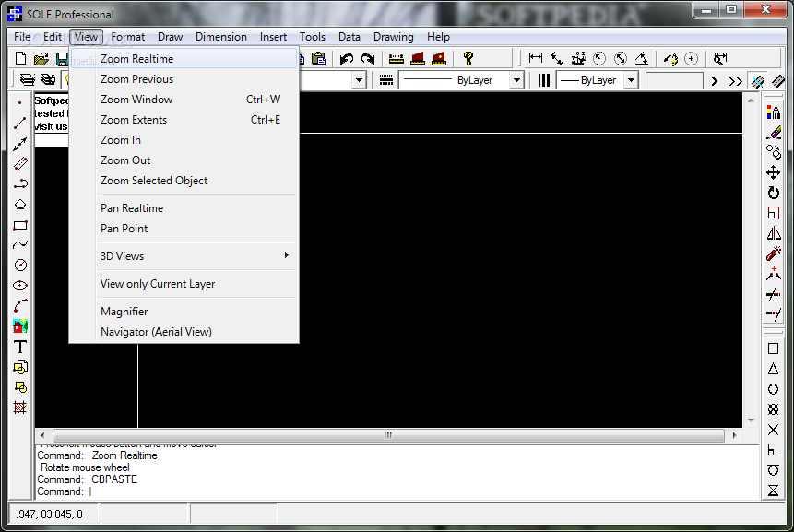Click the yellow question mark Help icon
794x532 pixels.
point(468,59)
